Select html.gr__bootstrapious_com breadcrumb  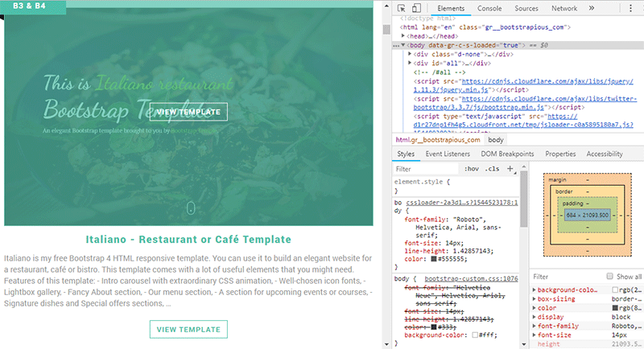tap(438, 140)
